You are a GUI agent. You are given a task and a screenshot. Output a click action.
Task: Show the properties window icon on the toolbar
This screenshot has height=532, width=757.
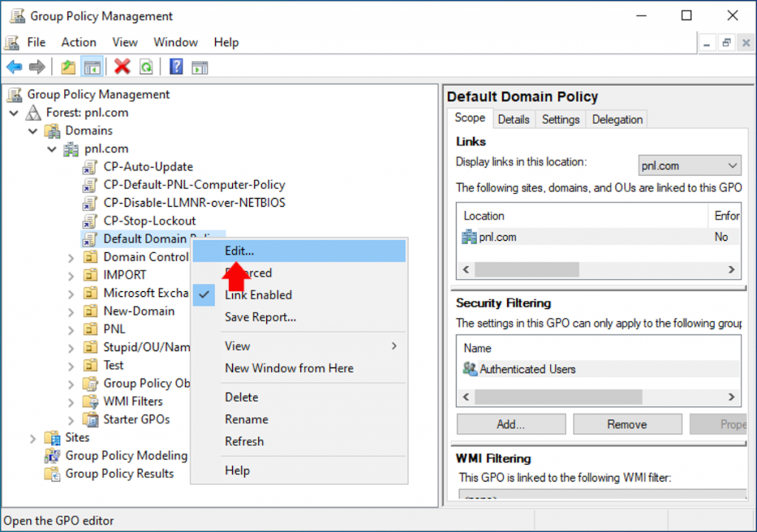click(199, 66)
